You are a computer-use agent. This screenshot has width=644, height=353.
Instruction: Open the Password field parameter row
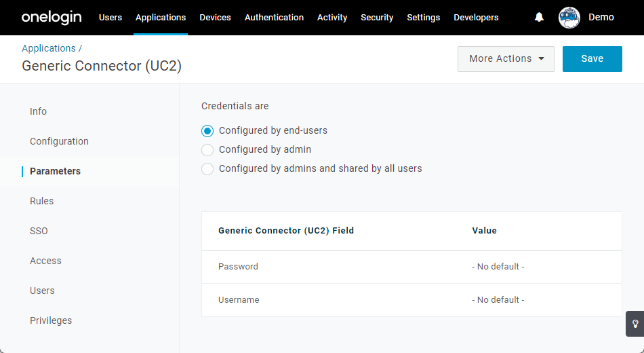click(x=411, y=267)
